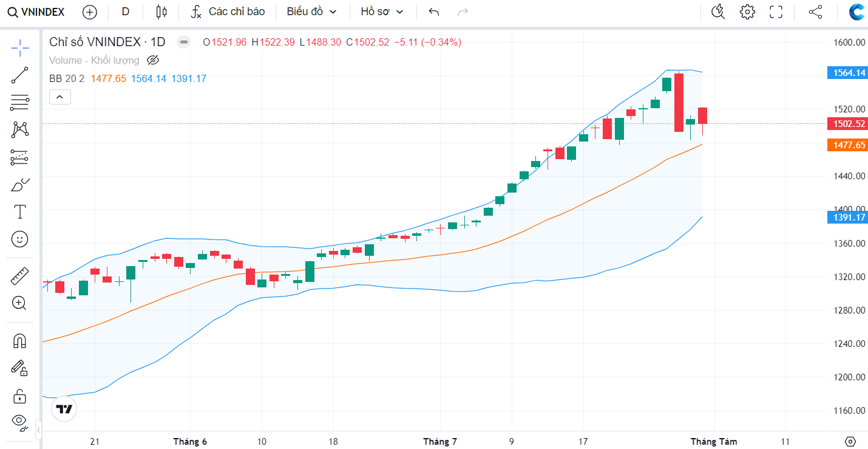The width and height of the screenshot is (868, 449).
Task: Open the forecast and measurement tools
Action: [20, 157]
